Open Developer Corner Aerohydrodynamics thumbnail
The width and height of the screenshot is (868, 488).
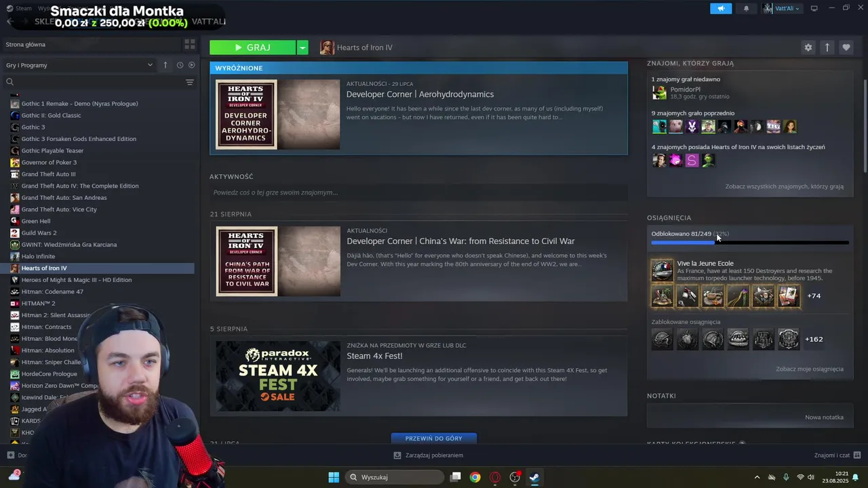tap(278, 115)
